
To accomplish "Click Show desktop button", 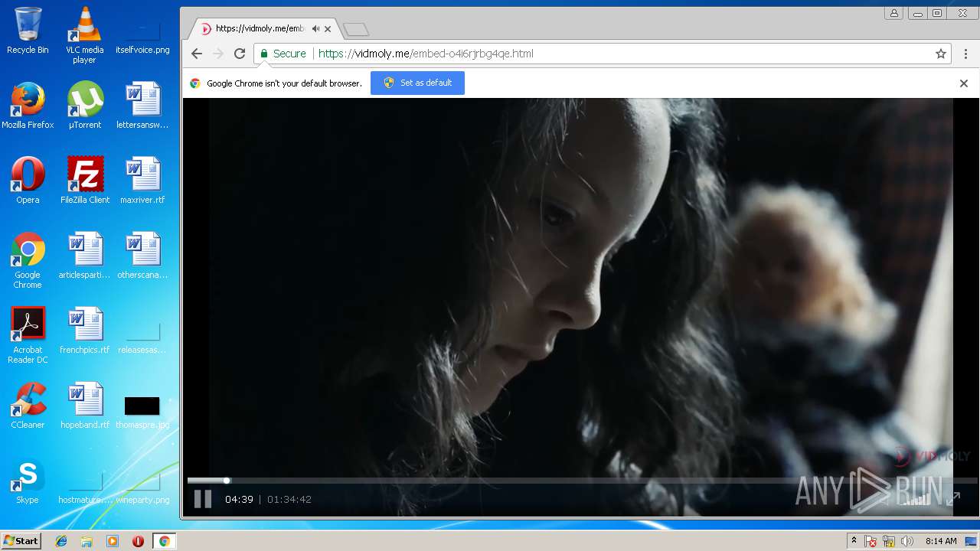I will click(x=972, y=541).
